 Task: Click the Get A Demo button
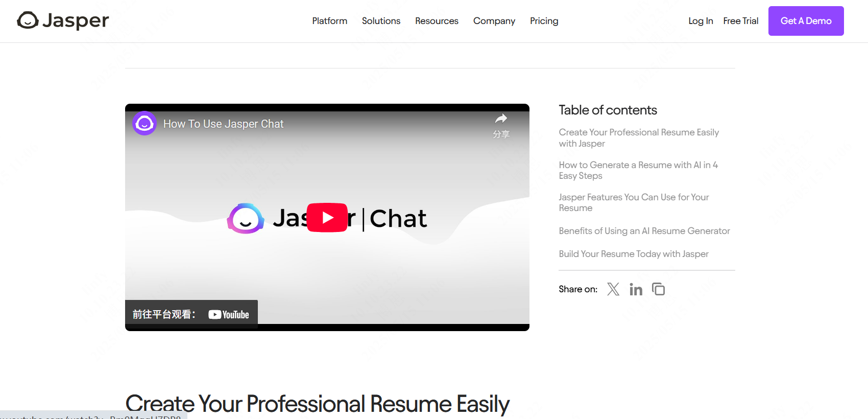pyautogui.click(x=806, y=21)
